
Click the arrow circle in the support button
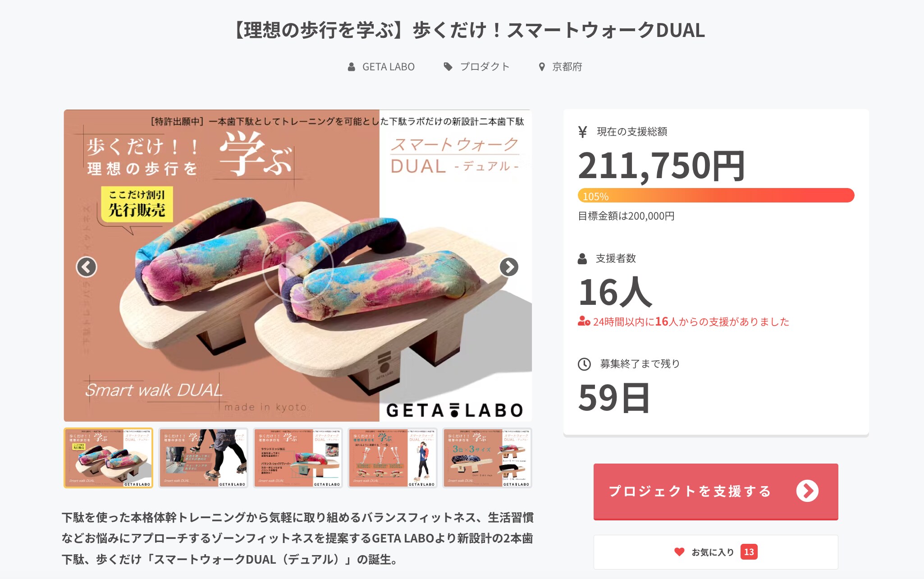(807, 491)
